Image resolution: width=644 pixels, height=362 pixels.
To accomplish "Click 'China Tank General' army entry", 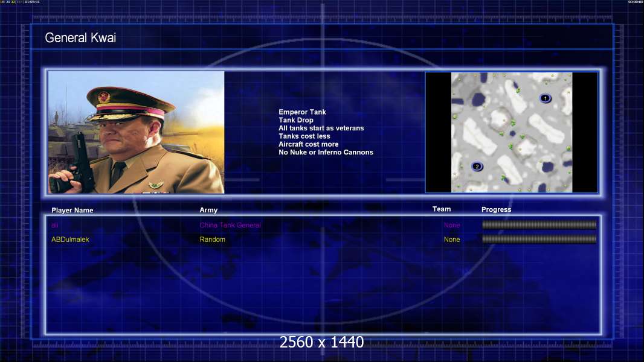I will (230, 225).
